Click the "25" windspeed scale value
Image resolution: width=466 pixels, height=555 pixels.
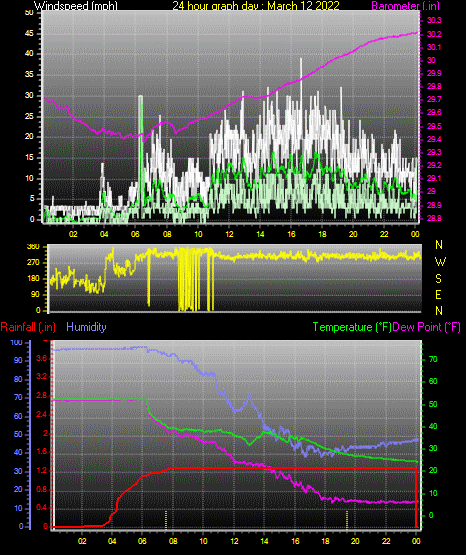pyautogui.click(x=29, y=116)
